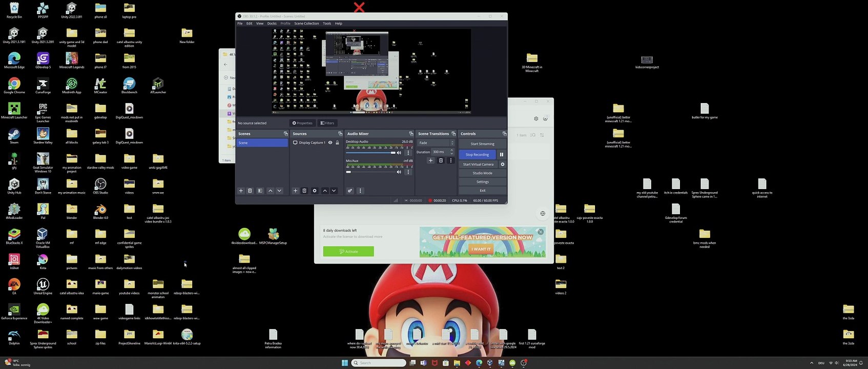The image size is (868, 369).
Task: Move scene up in Scenes list
Action: click(x=271, y=191)
